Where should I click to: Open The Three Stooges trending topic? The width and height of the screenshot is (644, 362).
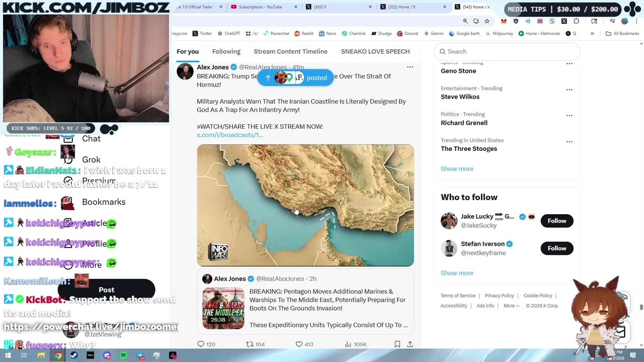[469, 149]
